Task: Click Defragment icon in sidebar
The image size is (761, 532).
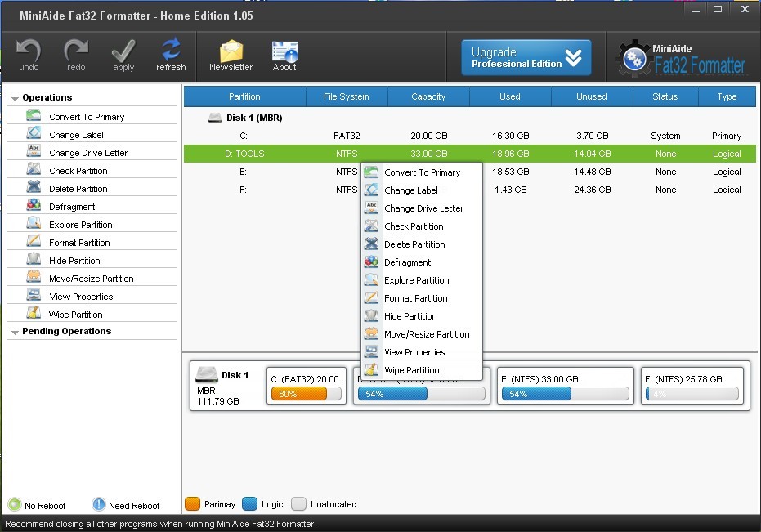Action: tap(34, 206)
